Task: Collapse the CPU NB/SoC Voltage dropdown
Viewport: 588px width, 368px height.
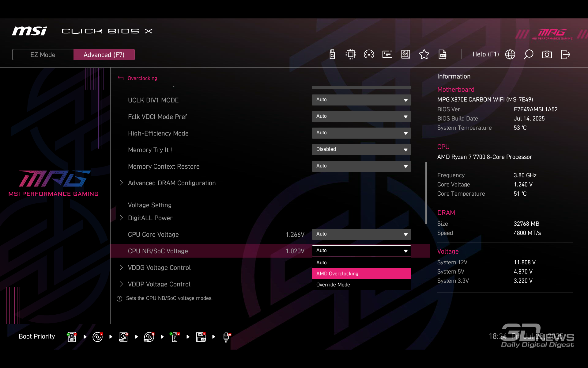Action: (361, 251)
